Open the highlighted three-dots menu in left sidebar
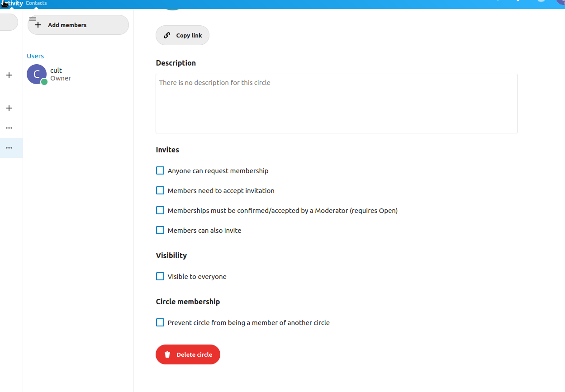Image resolution: width=565 pixels, height=392 pixels. pyautogui.click(x=9, y=148)
